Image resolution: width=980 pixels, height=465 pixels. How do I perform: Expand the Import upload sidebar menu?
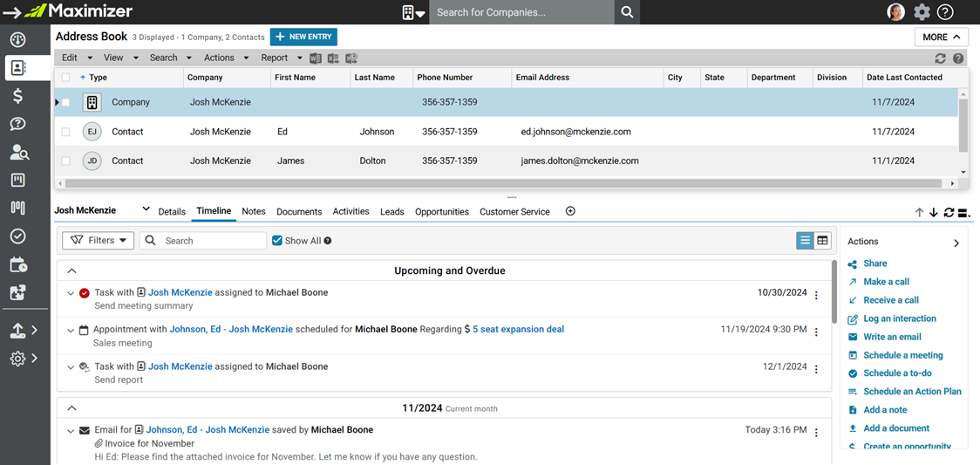24,330
